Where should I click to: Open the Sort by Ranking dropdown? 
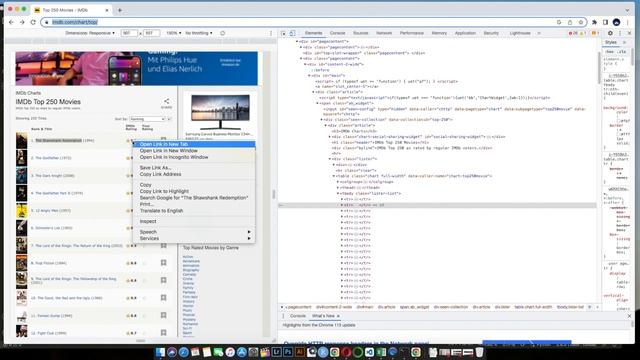[x=147, y=119]
